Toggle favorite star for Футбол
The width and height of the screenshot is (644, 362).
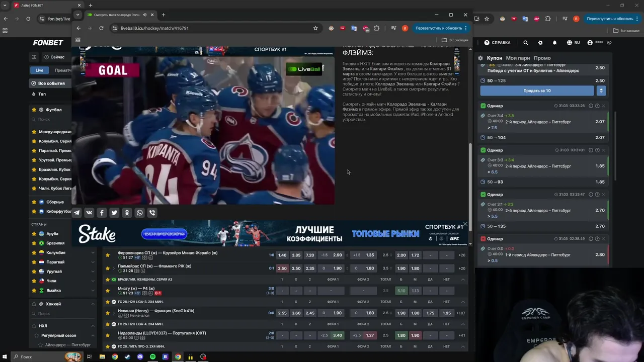pyautogui.click(x=34, y=110)
